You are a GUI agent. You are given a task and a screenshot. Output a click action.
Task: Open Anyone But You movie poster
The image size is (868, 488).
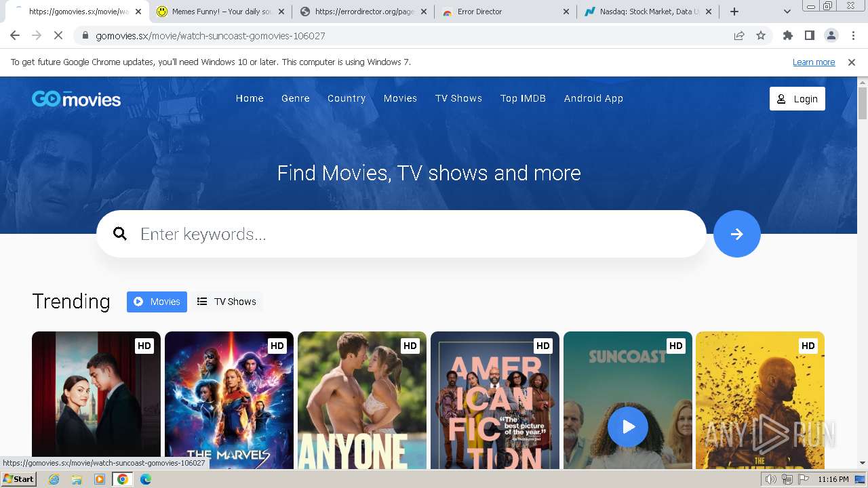click(x=362, y=400)
